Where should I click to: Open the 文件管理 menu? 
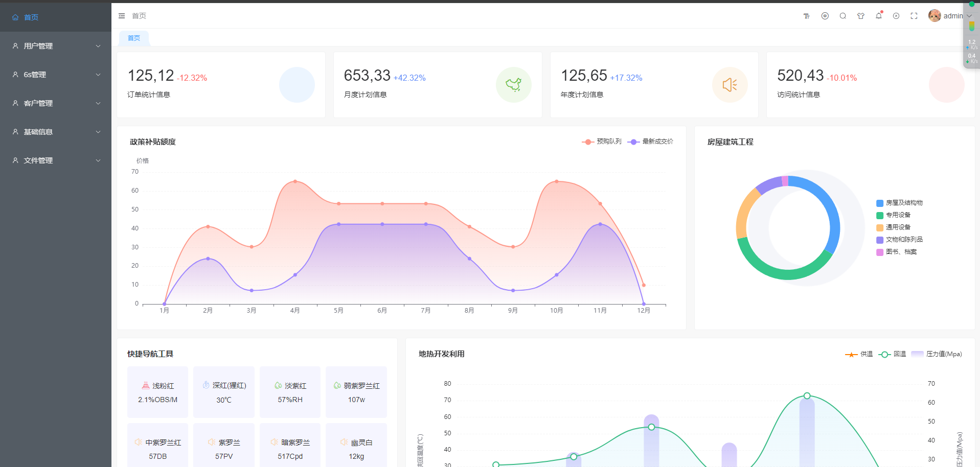click(56, 160)
